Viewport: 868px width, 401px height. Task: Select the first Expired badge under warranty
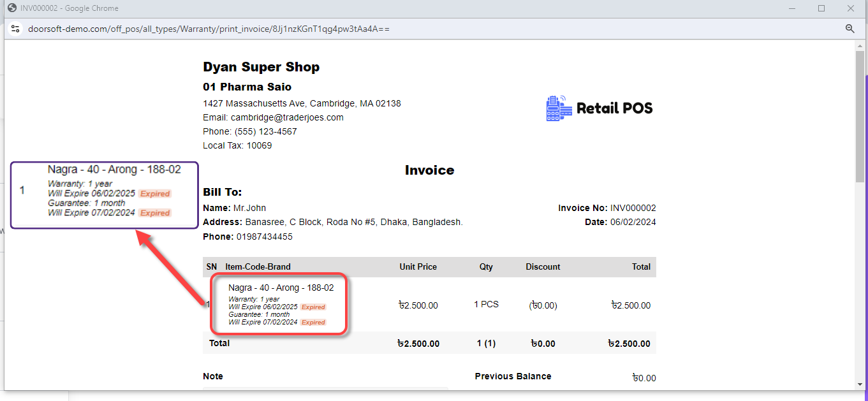pyautogui.click(x=313, y=307)
